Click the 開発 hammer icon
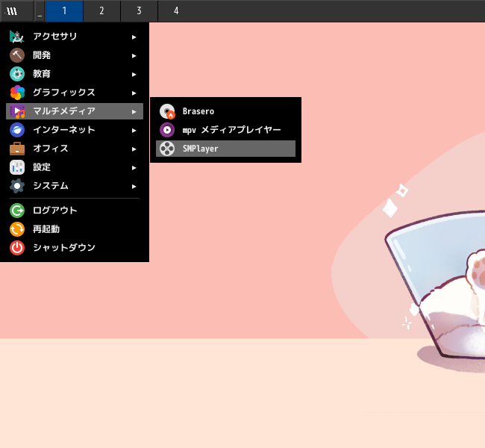The width and height of the screenshot is (485, 448). pyautogui.click(x=17, y=55)
